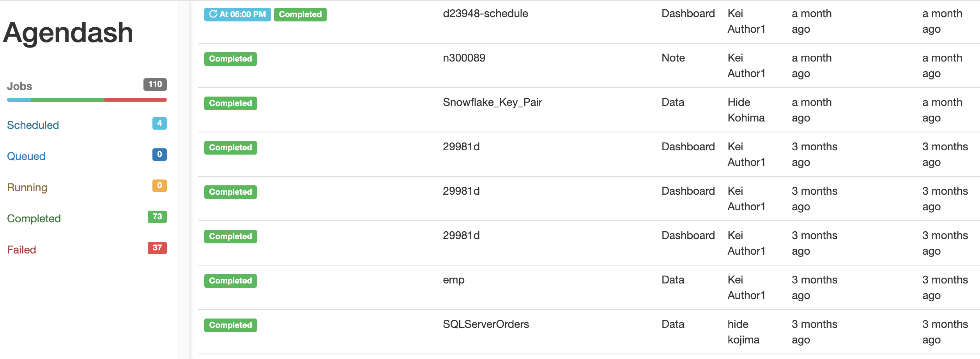Click the orange Running count badge

159,185
